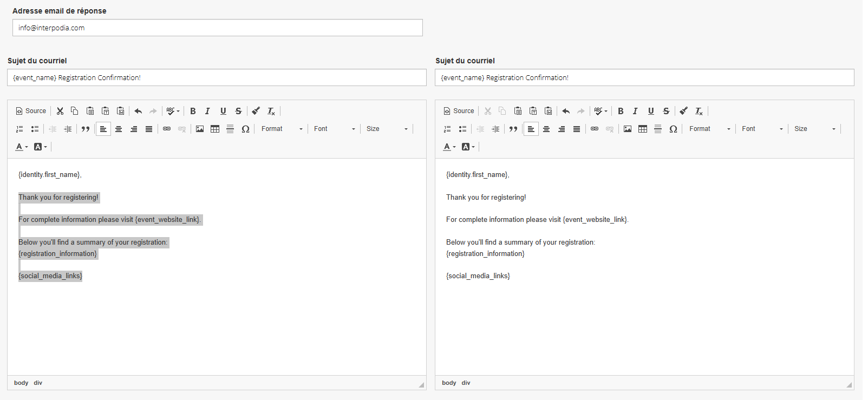Viewport: 868px width, 400px height.
Task: Click block quote icon in left editor
Action: click(x=86, y=129)
